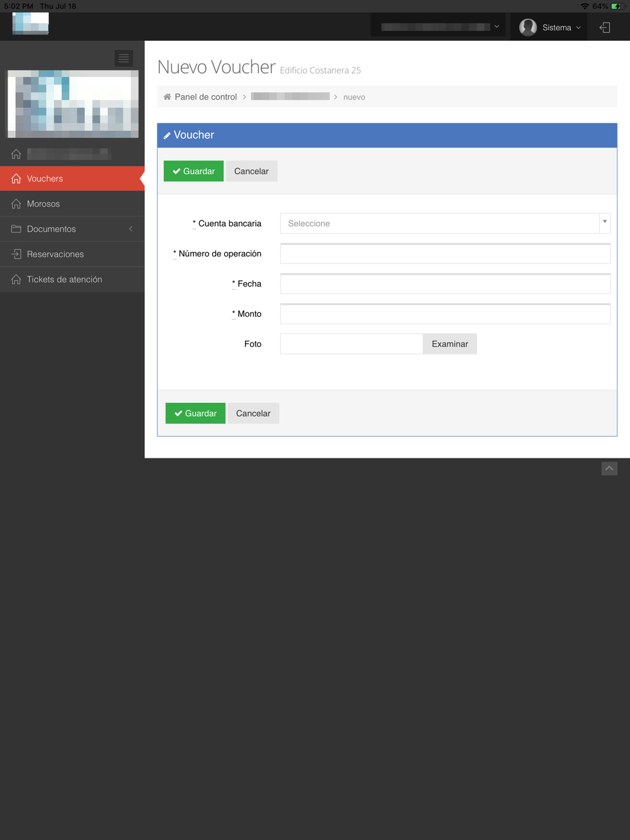Viewport: 630px width, 840px height.
Task: Click the Foto file path field
Action: pyautogui.click(x=352, y=344)
